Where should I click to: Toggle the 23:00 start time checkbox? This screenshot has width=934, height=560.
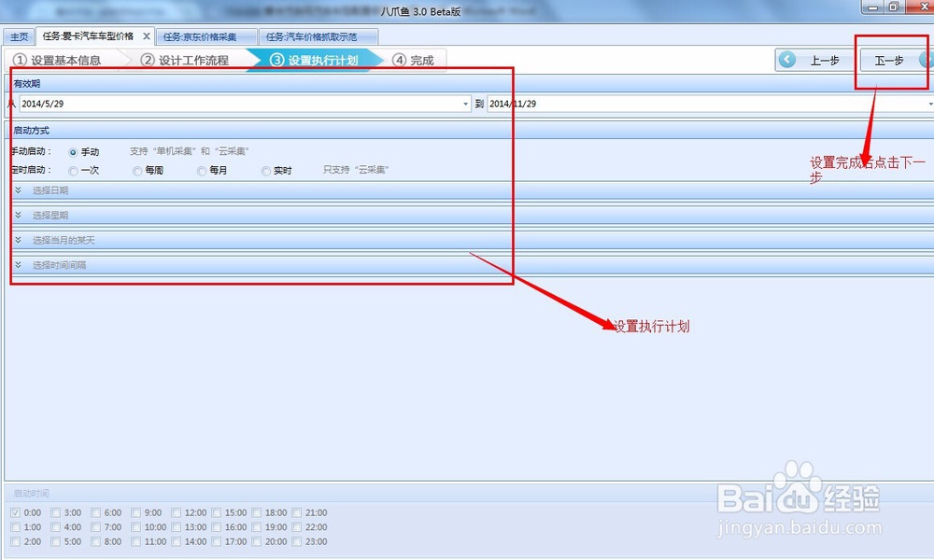coord(297,541)
